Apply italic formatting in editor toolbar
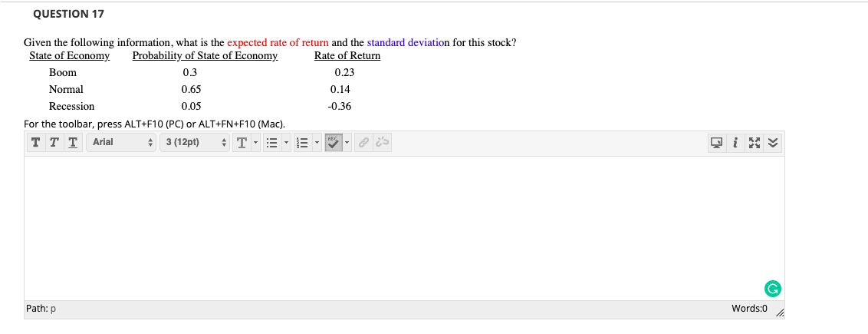Screen dimensions: 868x334 [54, 142]
